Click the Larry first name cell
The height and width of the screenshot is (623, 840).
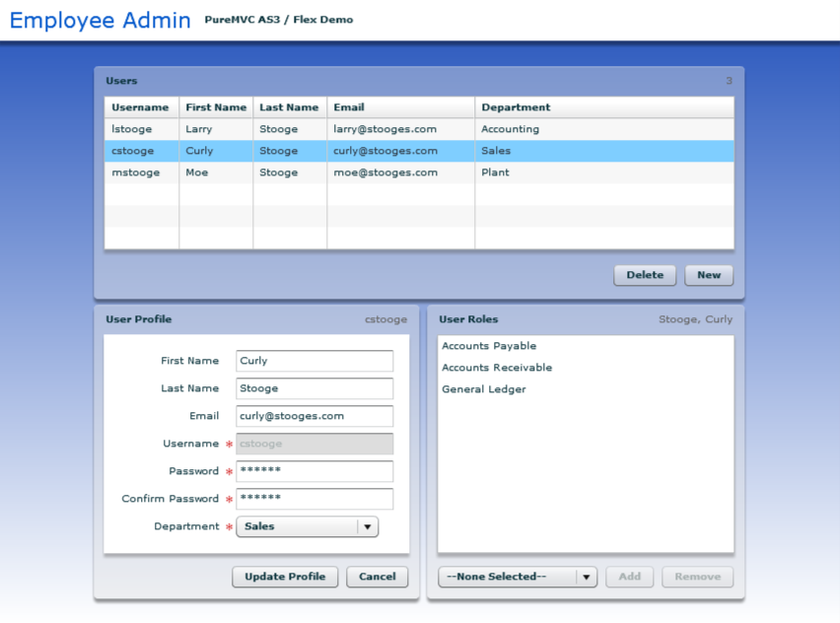point(216,129)
